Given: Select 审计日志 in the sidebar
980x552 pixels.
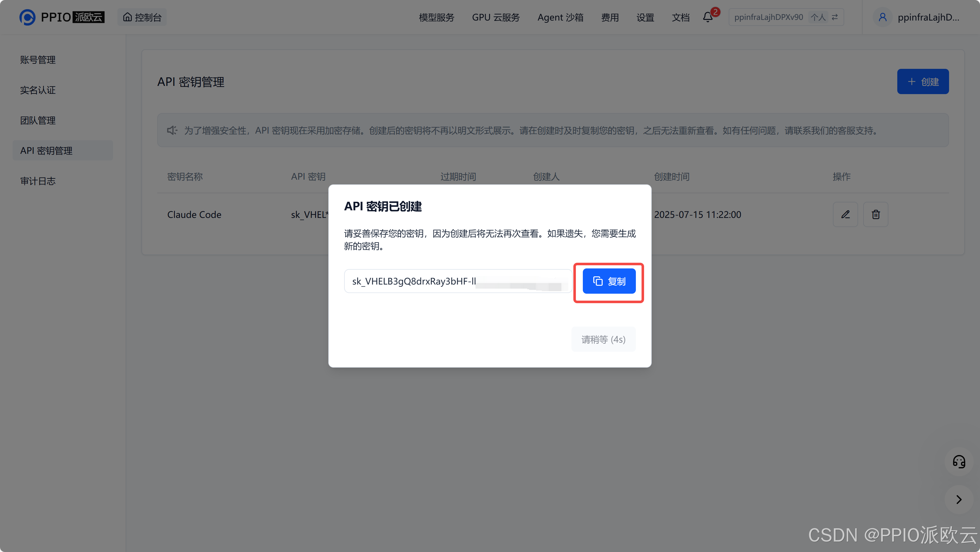Looking at the screenshot, I should click(38, 181).
